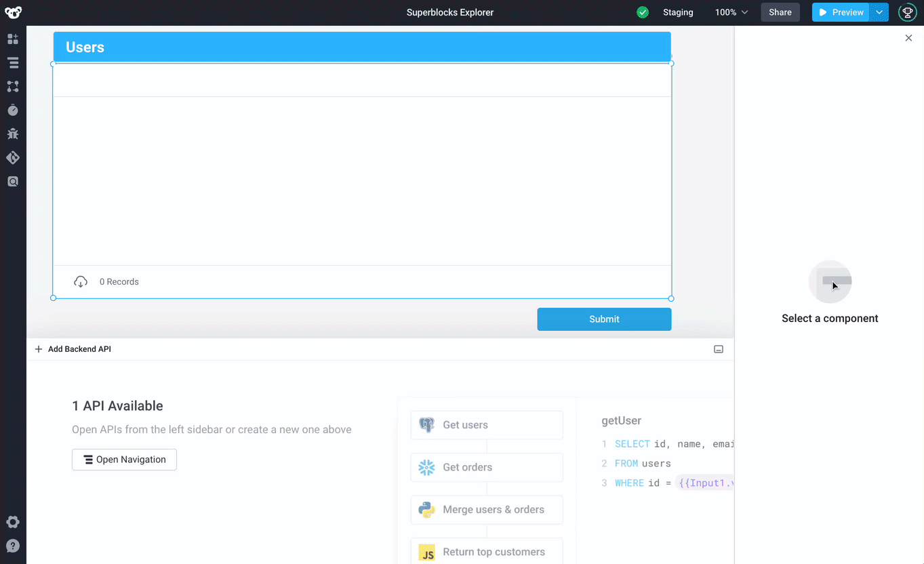
Task: Open the Preview options chevron
Action: (x=877, y=12)
